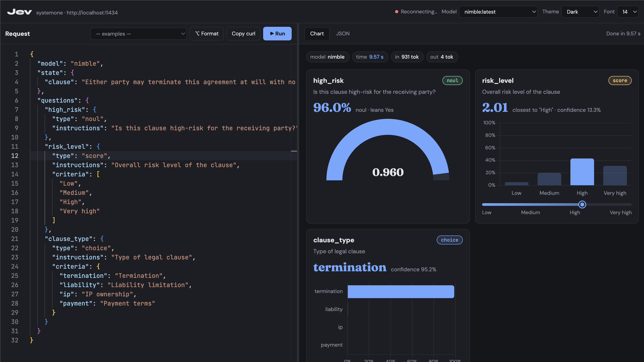Click the payment label in clause_type chart
The height and width of the screenshot is (362, 644).
click(332, 345)
